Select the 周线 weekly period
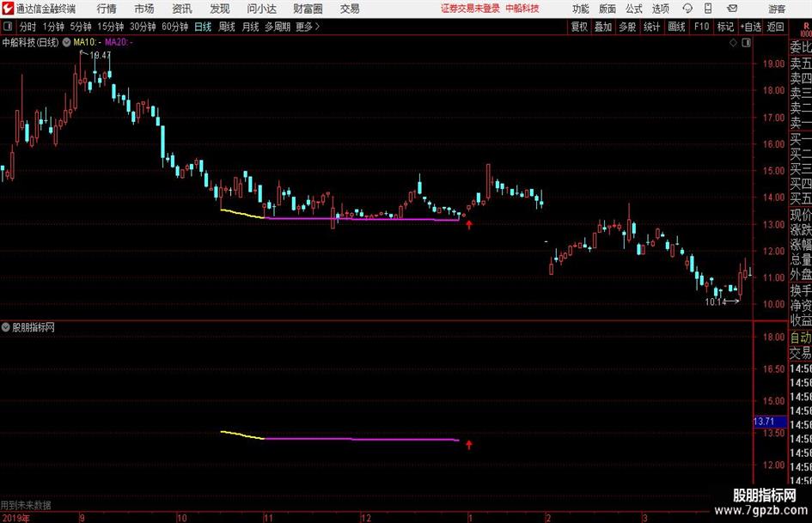 pyautogui.click(x=227, y=27)
